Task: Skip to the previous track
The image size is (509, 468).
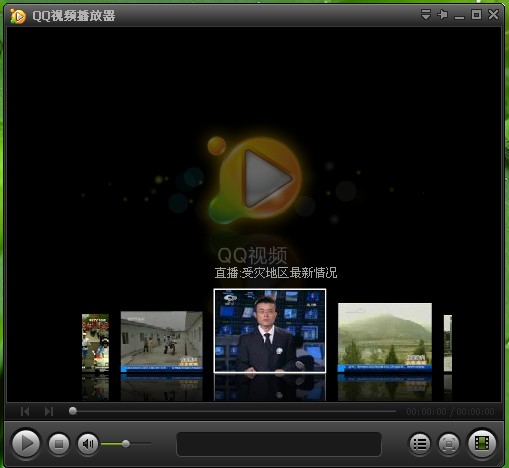Action: click(x=25, y=411)
